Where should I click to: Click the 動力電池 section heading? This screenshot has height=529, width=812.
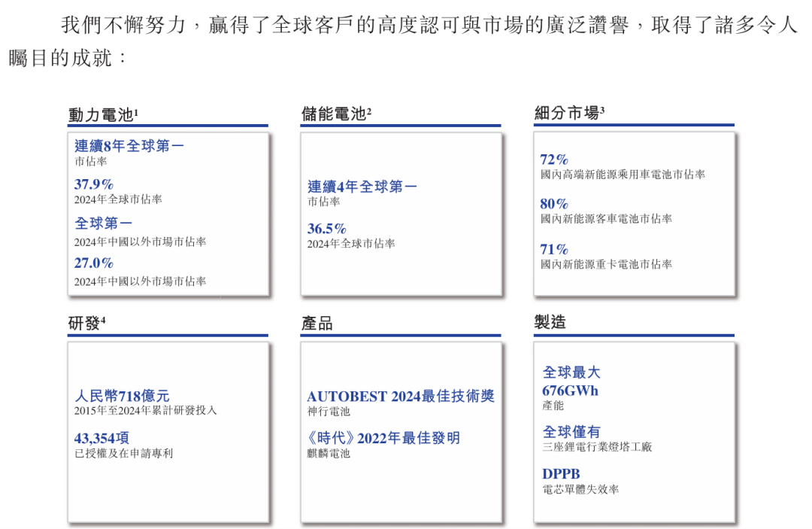tap(103, 114)
